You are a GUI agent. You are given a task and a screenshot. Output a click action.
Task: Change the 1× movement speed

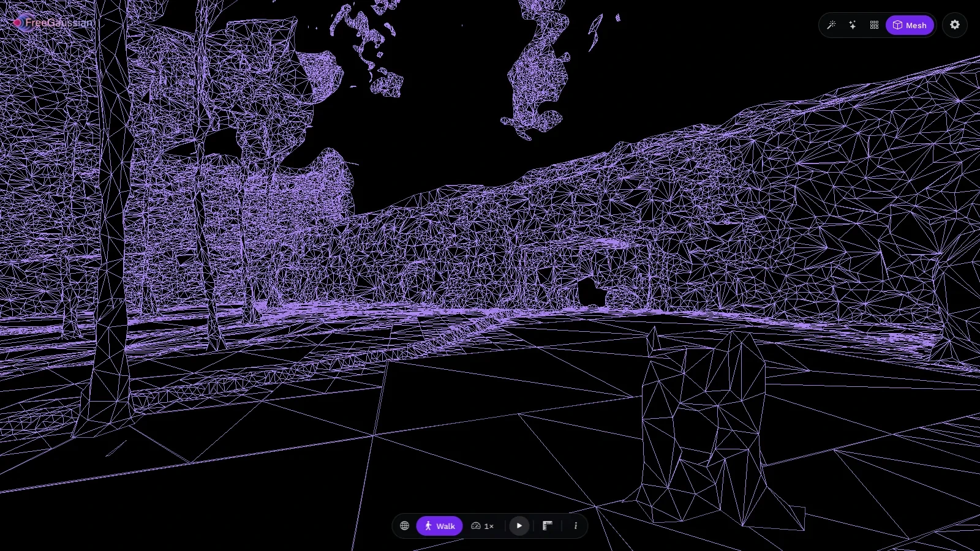click(x=483, y=526)
